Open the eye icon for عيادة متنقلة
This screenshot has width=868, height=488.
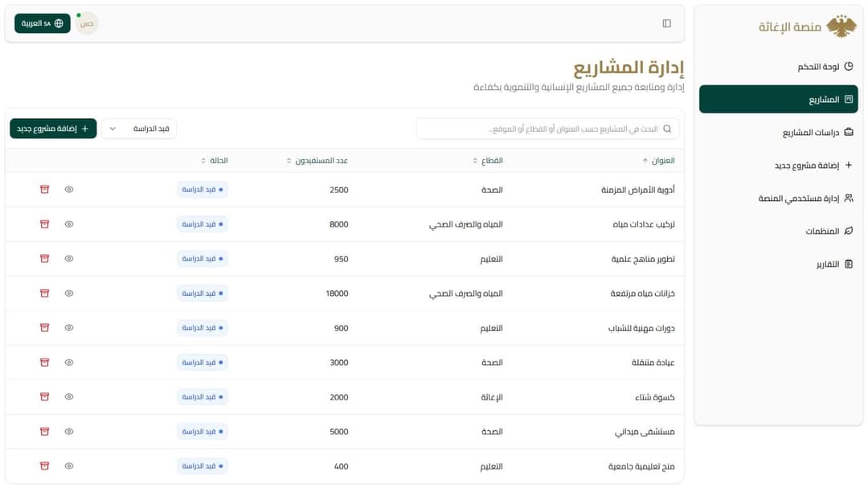68,362
